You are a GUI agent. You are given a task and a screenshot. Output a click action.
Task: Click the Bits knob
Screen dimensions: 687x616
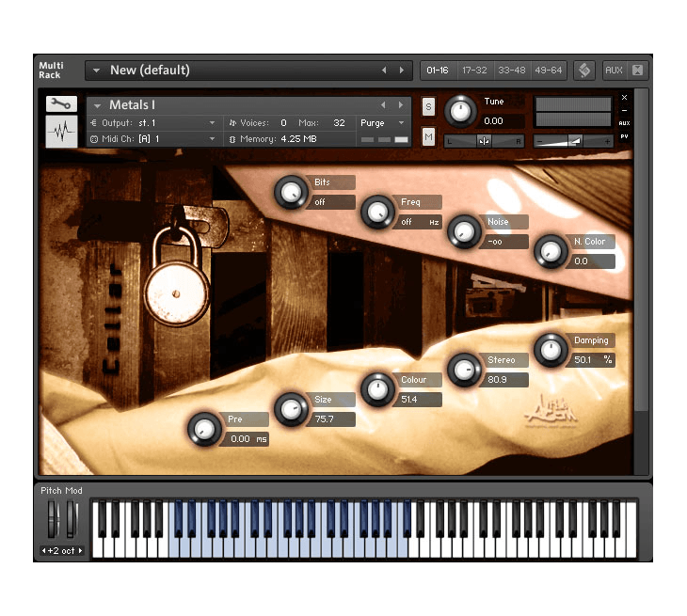[290, 192]
